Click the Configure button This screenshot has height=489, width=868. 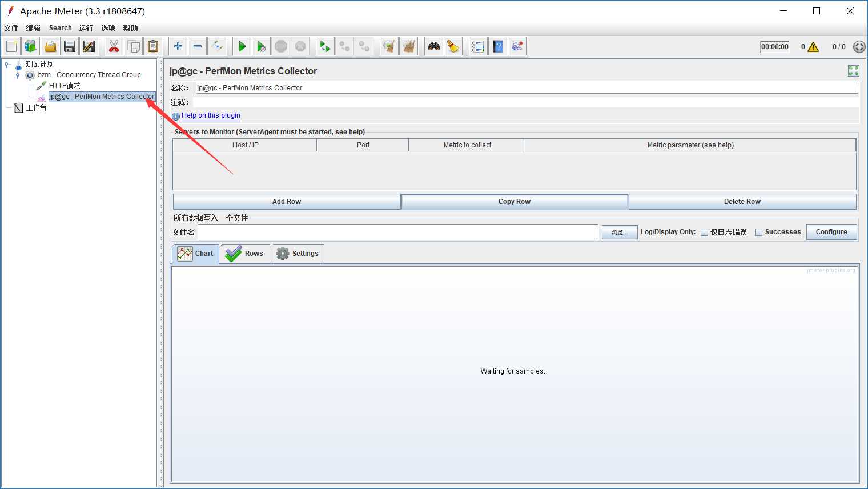tap(831, 232)
